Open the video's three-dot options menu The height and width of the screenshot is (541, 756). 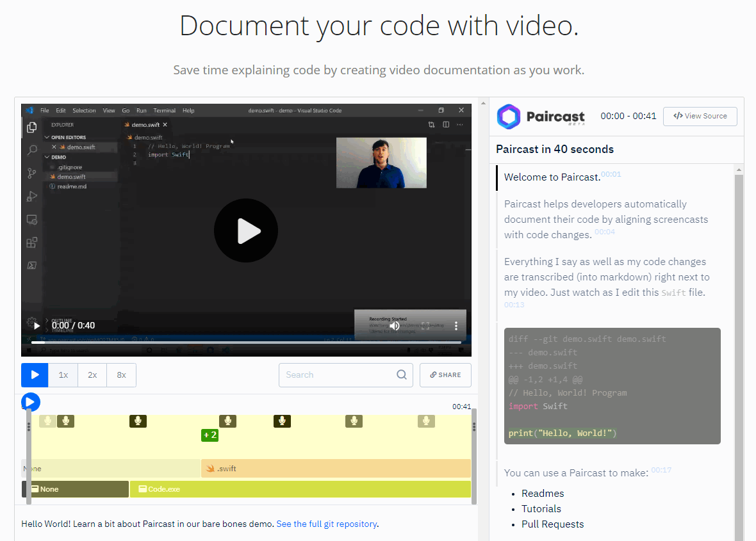pos(456,326)
